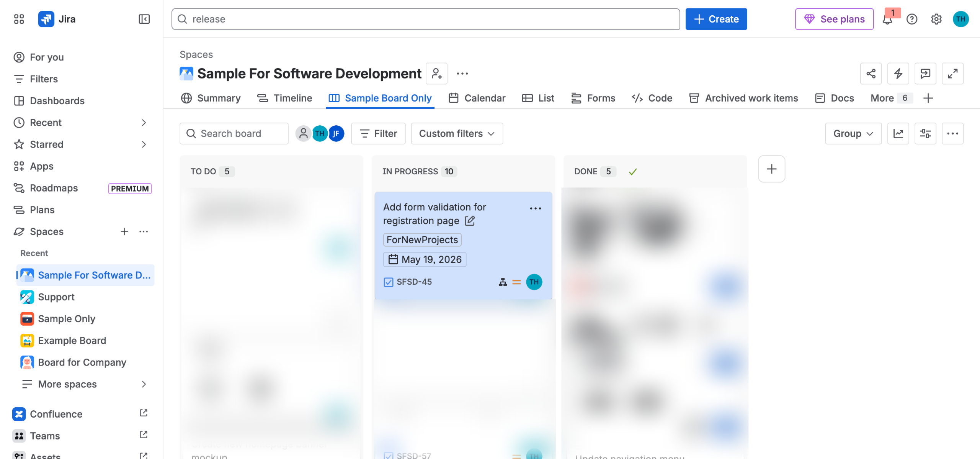Toggle unassigned avatar filter

[x=303, y=133]
